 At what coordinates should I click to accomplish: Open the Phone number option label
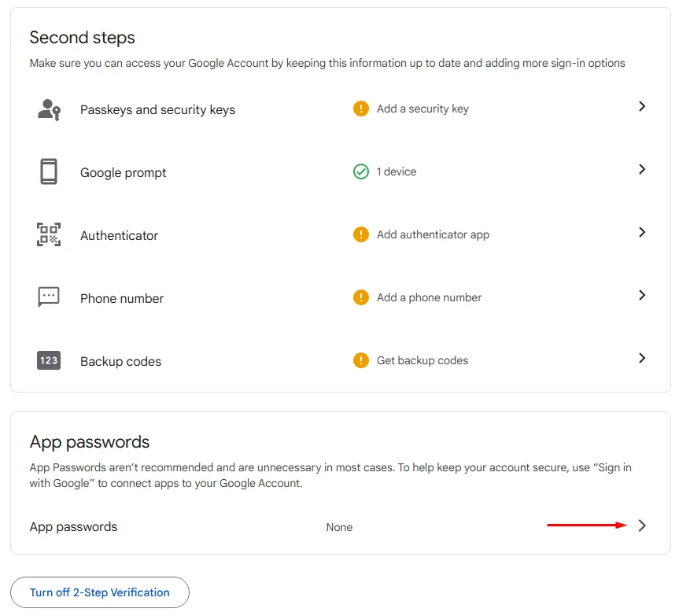point(122,298)
